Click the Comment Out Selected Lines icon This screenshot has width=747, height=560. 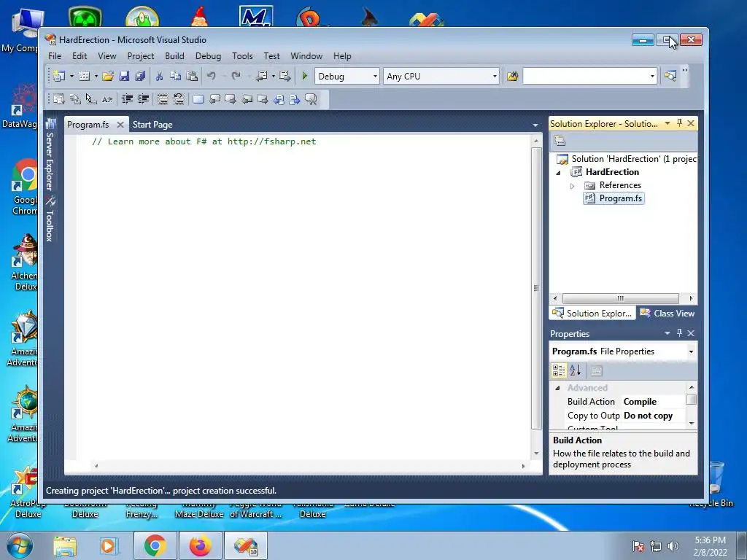point(163,99)
